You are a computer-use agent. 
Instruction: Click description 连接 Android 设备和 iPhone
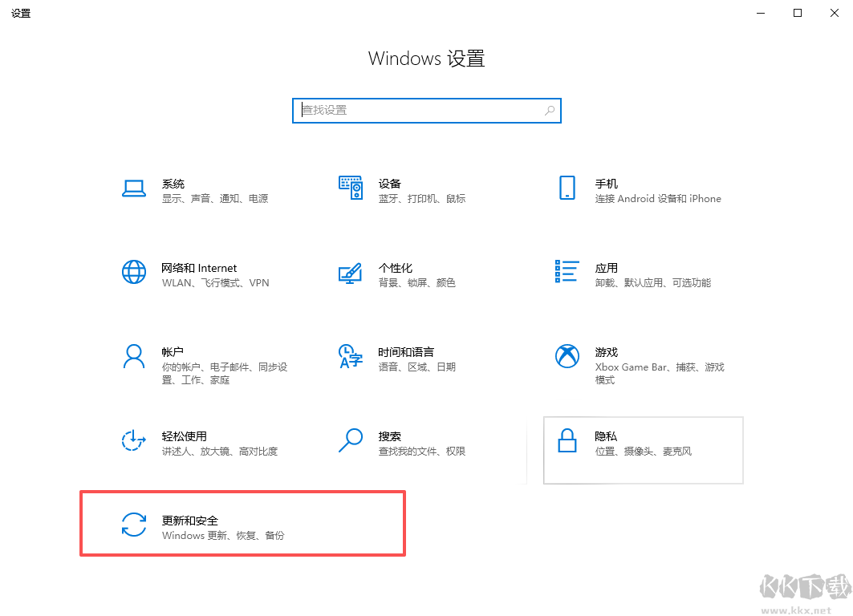coord(658,199)
